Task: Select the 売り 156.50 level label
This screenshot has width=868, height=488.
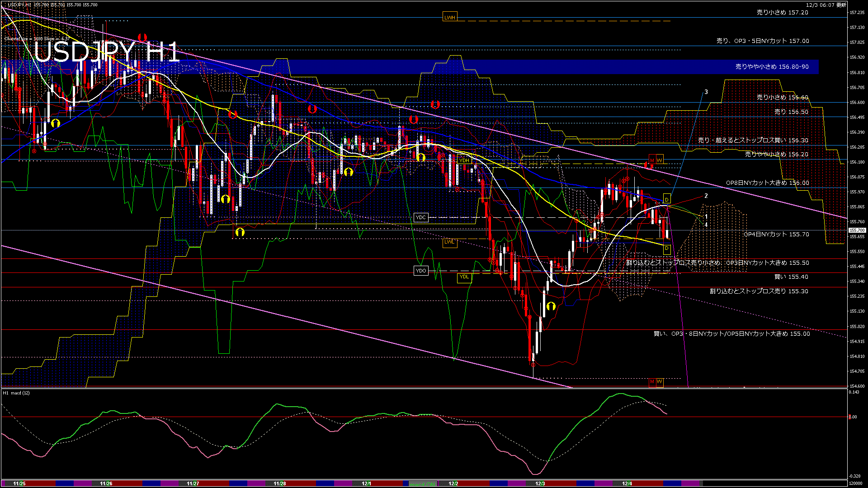Action: (791, 112)
